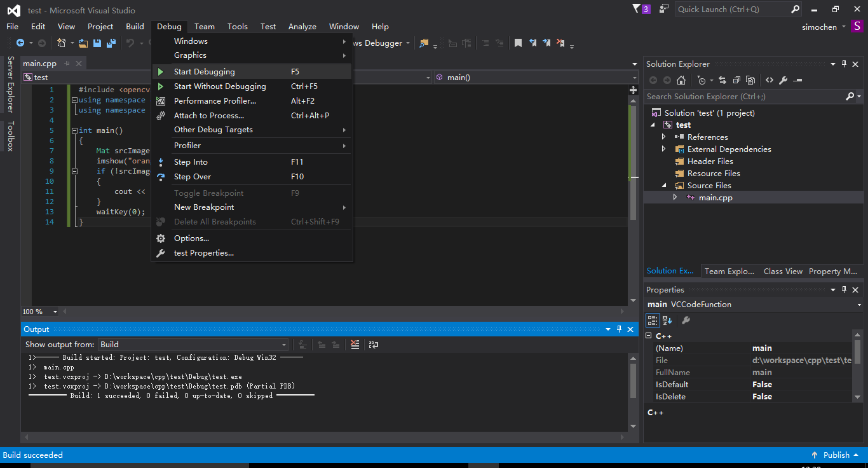
Task: Click the Show All Files icon
Action: click(750, 80)
